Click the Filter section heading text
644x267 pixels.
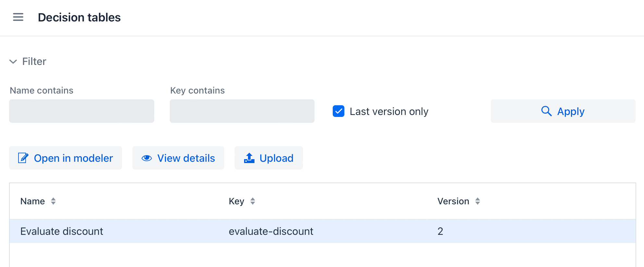coord(34,61)
